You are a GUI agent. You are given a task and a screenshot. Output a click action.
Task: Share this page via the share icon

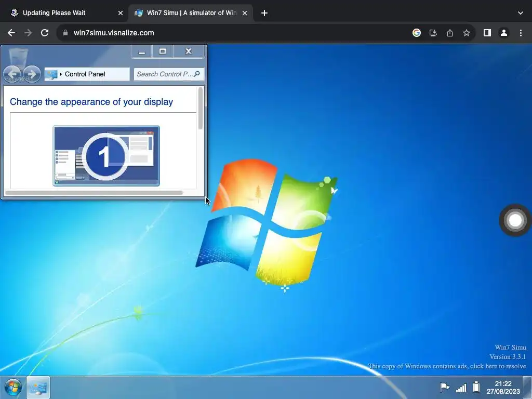coord(449,33)
